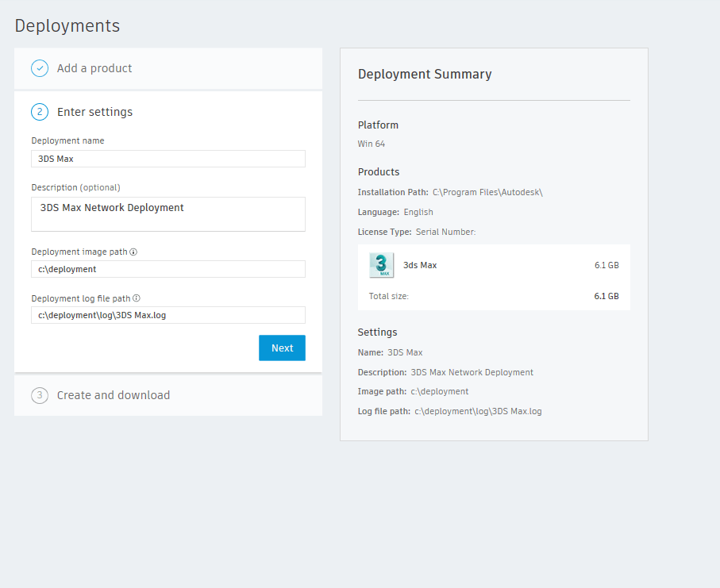
Task: Click the English language value
Action: pyautogui.click(x=418, y=212)
